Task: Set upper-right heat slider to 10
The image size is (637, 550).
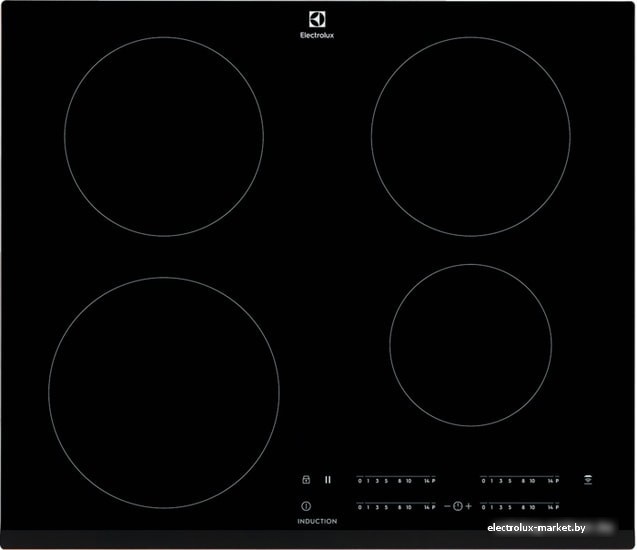Action: [532, 481]
